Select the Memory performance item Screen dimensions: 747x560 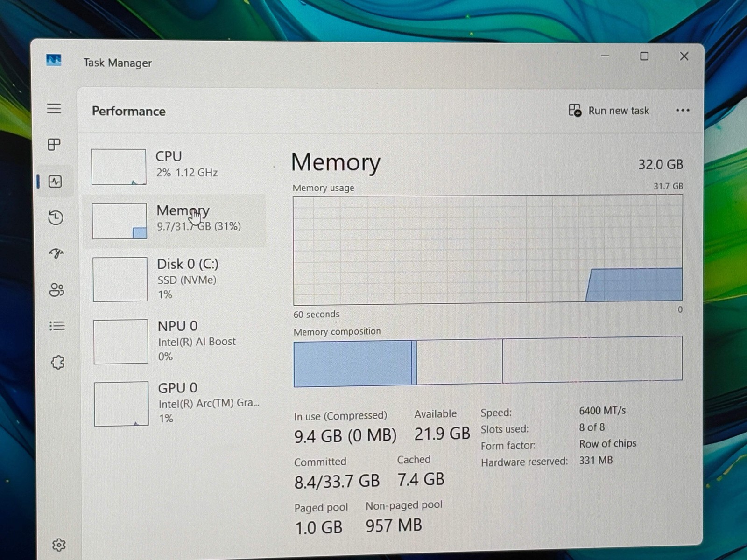coord(174,221)
